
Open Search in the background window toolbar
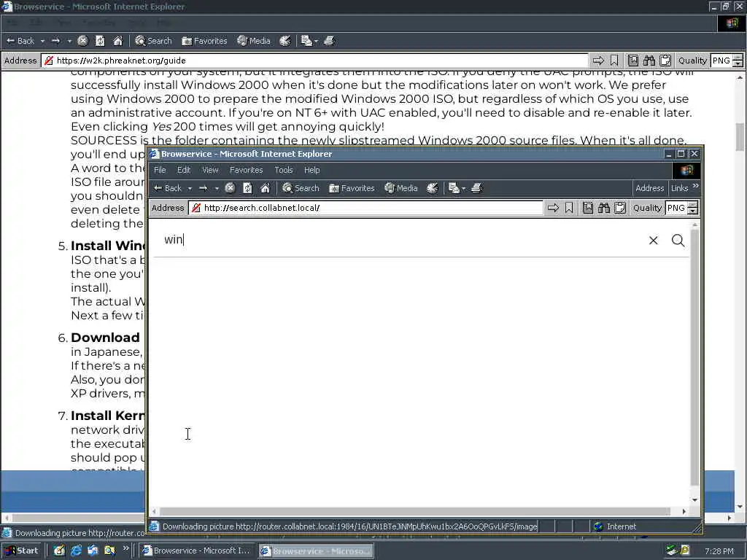tap(153, 41)
